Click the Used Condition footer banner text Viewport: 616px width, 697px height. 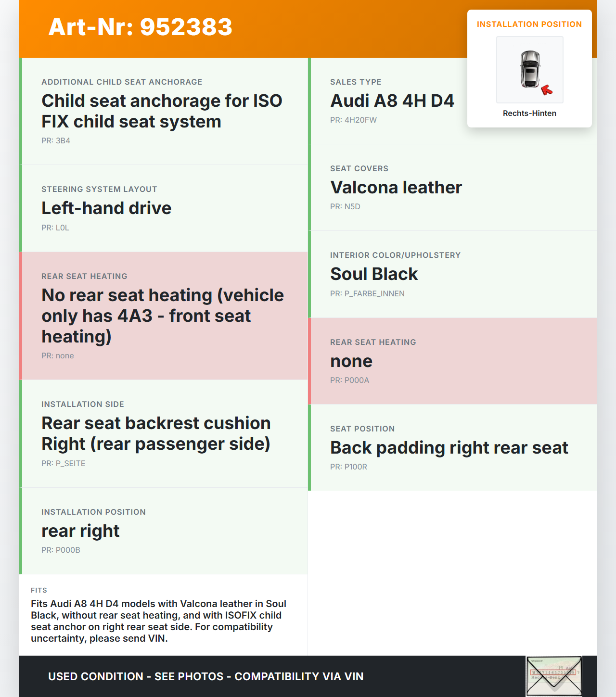205,676
